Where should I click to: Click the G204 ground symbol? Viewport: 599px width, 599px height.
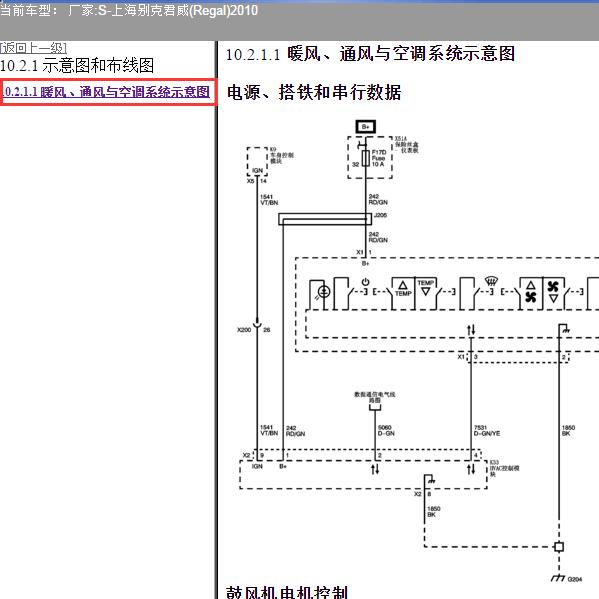(559, 578)
